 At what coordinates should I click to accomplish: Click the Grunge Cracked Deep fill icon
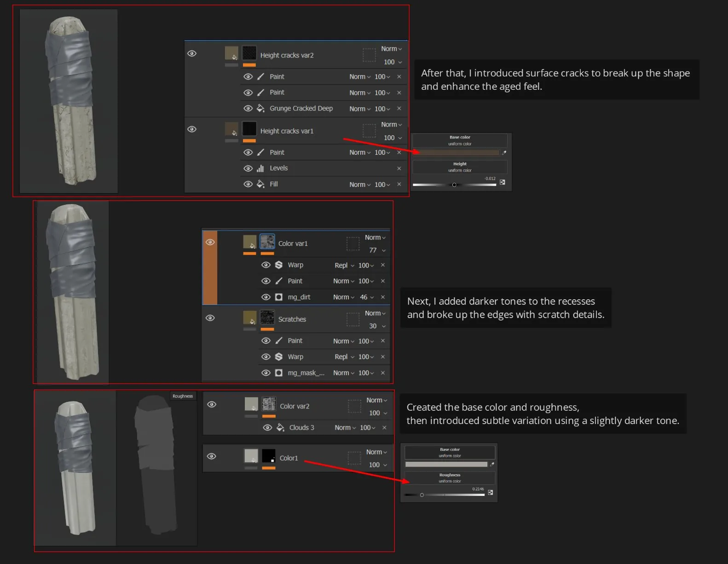pyautogui.click(x=260, y=108)
